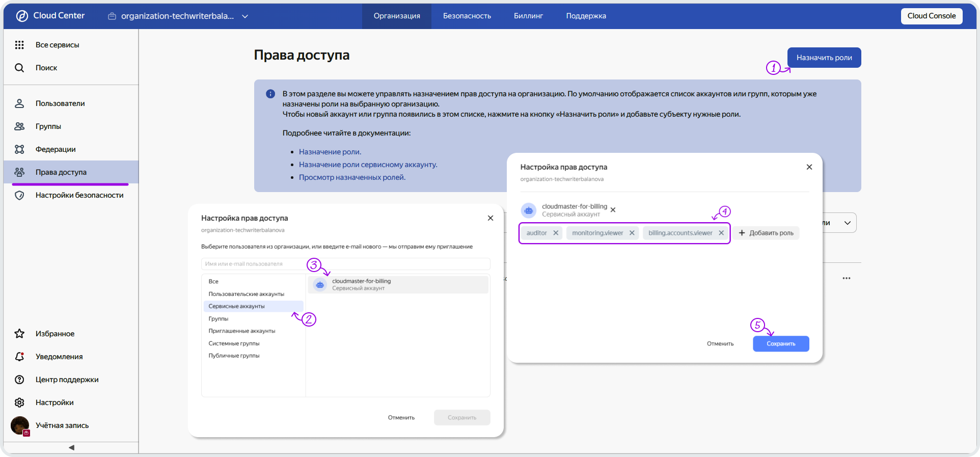
Task: Click the Assign roles button
Action: click(x=824, y=58)
